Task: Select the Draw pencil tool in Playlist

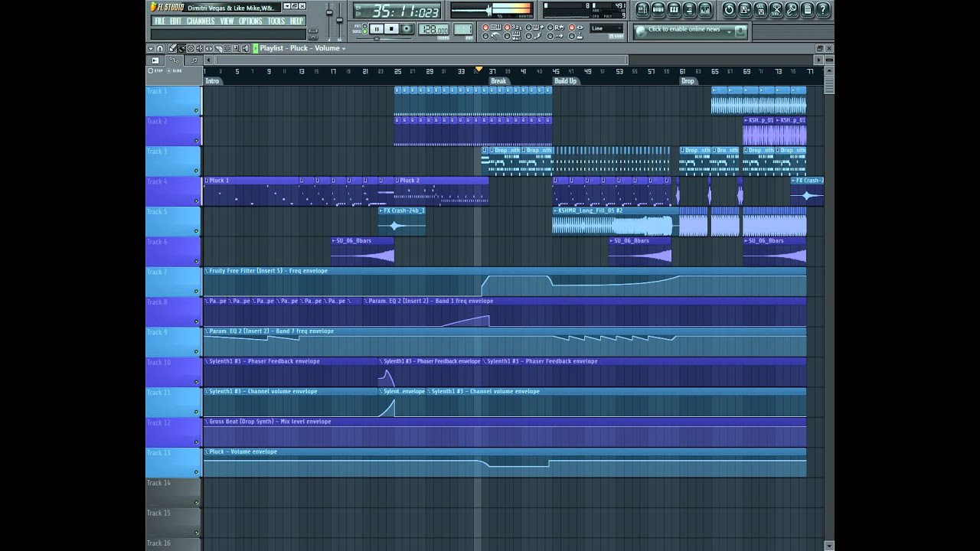Action: [x=172, y=48]
